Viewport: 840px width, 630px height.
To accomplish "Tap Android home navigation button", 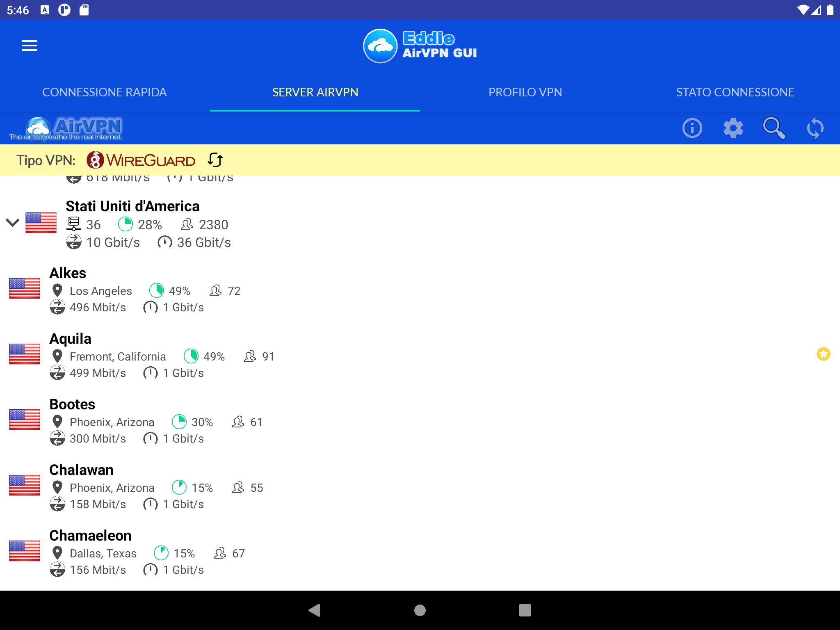I will tap(420, 610).
